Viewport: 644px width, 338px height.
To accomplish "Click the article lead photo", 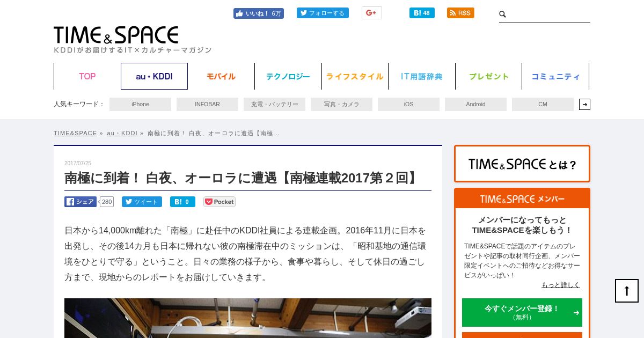I will pos(248,318).
